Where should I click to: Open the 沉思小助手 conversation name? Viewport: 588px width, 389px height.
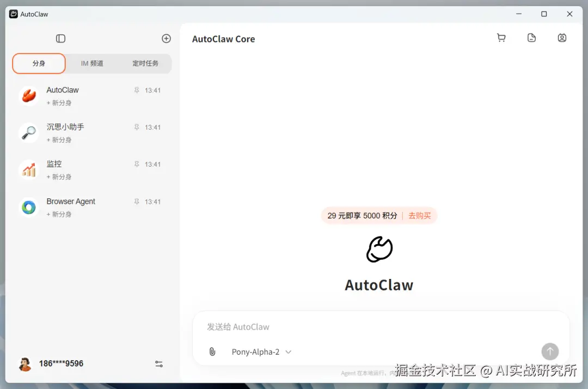(65, 127)
